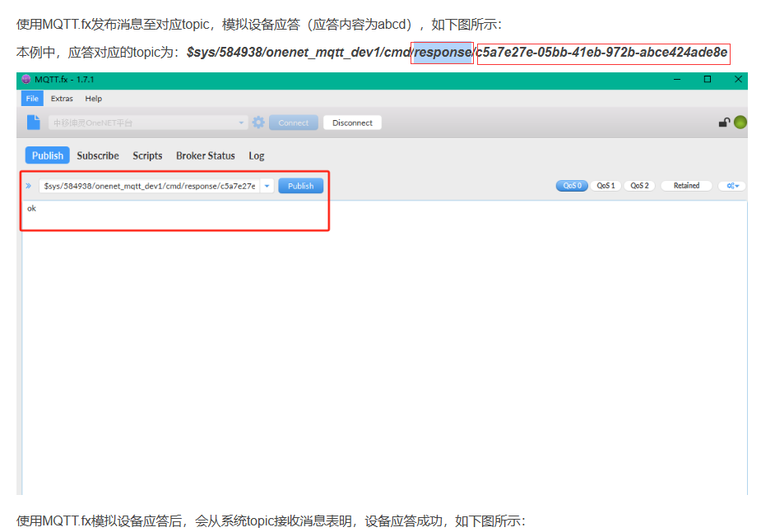Screen dimensions: 775x532
Task: Click the green connection status indicator
Action: pos(740,122)
